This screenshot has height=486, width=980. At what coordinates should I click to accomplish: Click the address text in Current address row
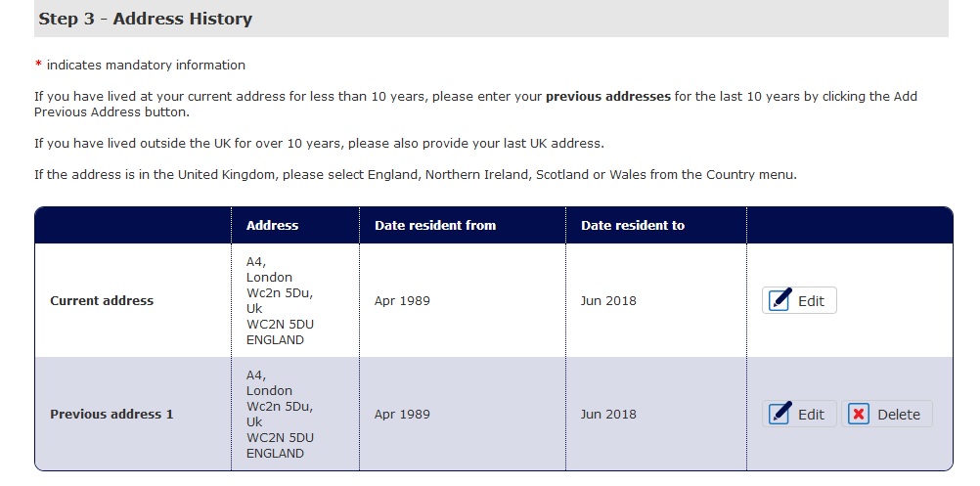280,300
